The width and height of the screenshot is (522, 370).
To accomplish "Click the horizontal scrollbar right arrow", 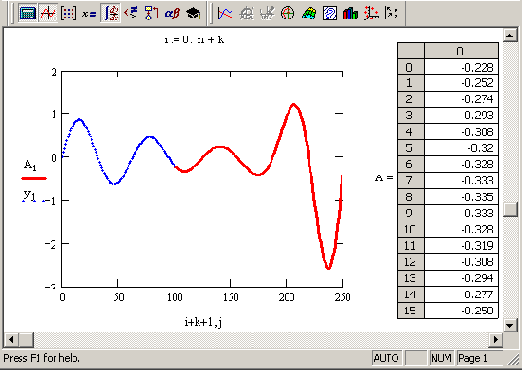I will tap(496, 340).
